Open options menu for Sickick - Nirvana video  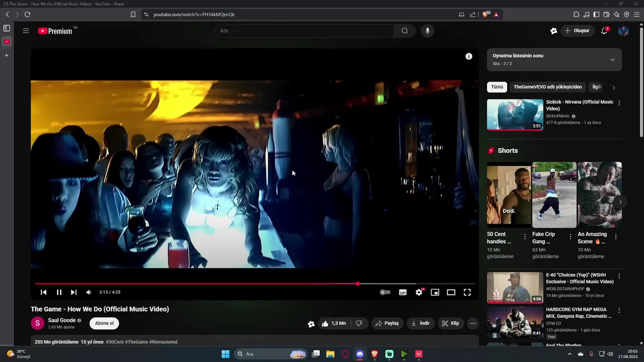coord(619,103)
